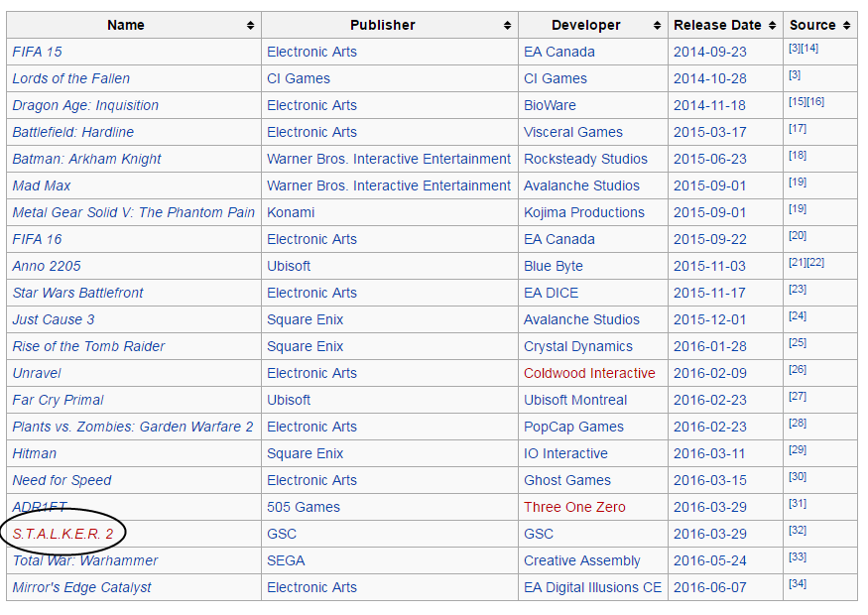
Task: Open the Need for Speed link
Action: coord(62,480)
